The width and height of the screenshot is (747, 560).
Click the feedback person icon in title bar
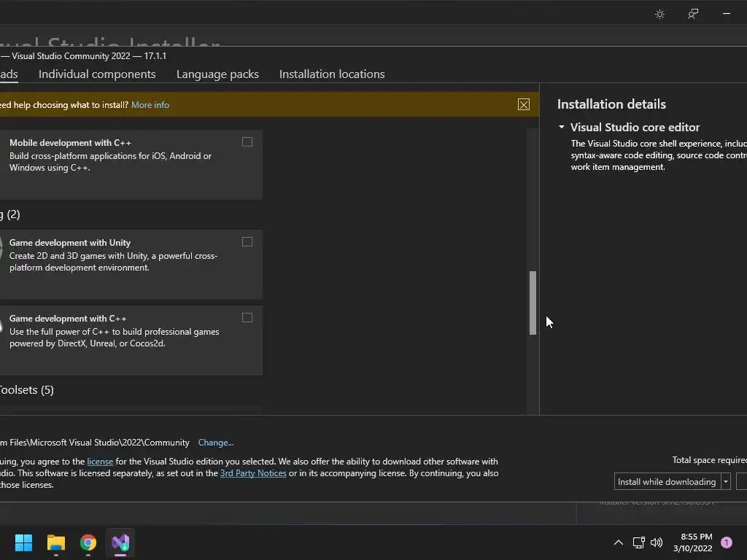tap(693, 15)
